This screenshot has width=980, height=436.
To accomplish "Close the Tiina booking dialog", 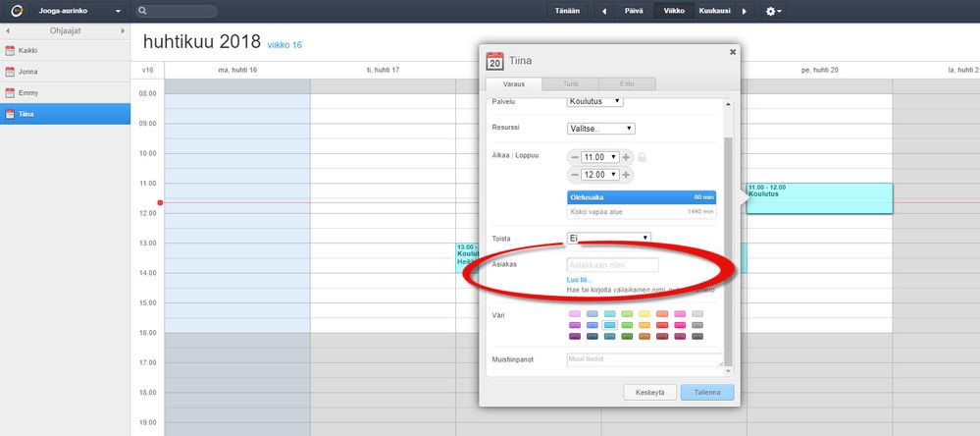I will 733,53.
